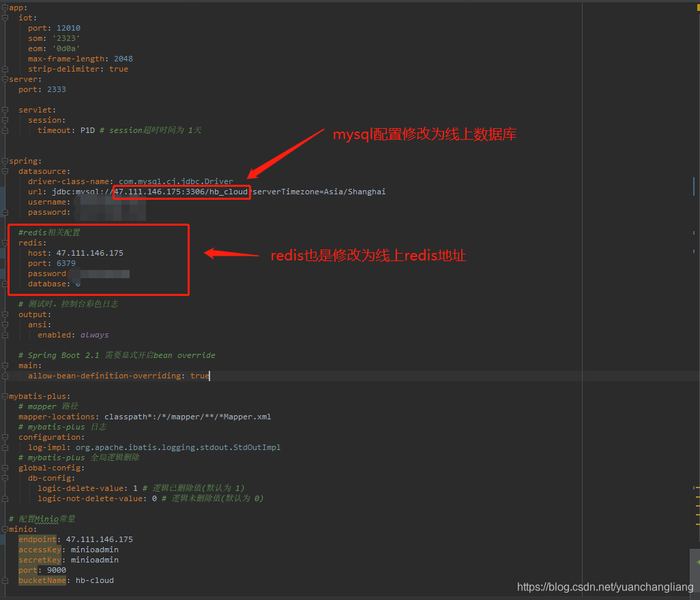This screenshot has width=700, height=600.
Task: Collapse the db-config: section fold marker
Action: pos(5,478)
